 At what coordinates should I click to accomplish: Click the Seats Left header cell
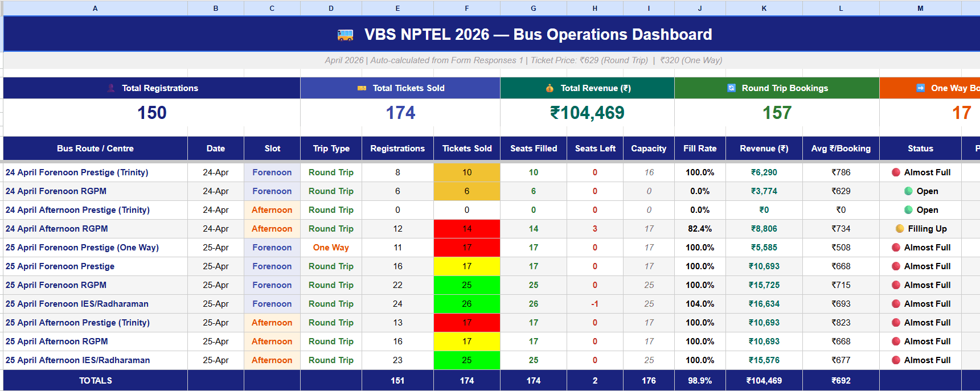coord(595,149)
